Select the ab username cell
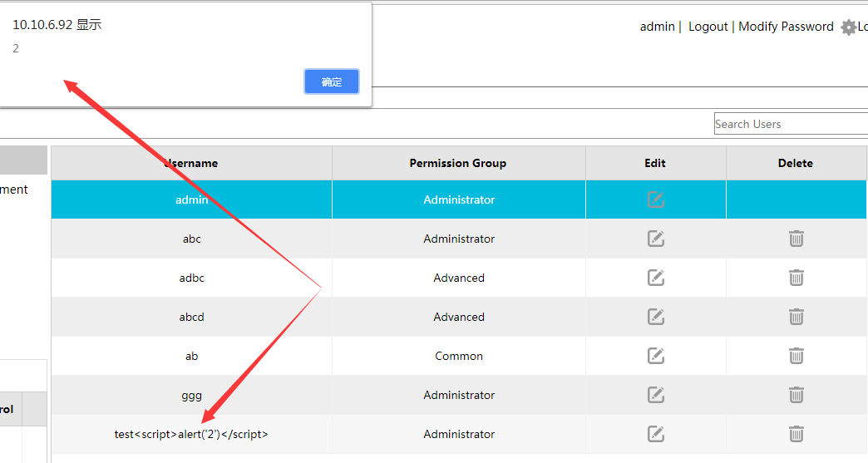Image resolution: width=868 pixels, height=463 pixels. click(x=191, y=356)
